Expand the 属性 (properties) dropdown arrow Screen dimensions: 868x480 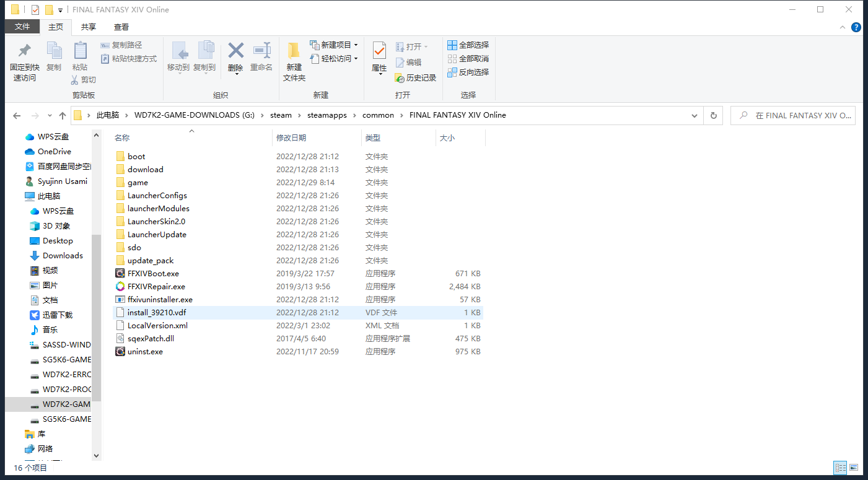380,74
